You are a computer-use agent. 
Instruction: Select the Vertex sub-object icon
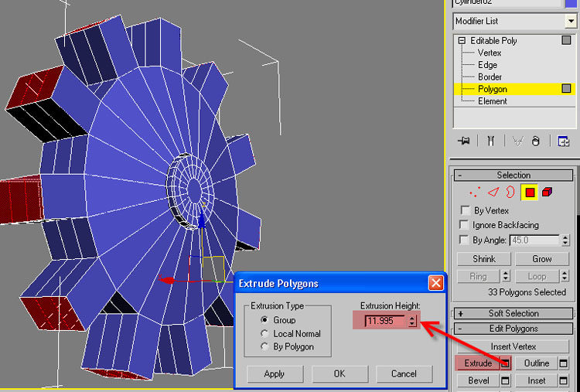coord(473,191)
